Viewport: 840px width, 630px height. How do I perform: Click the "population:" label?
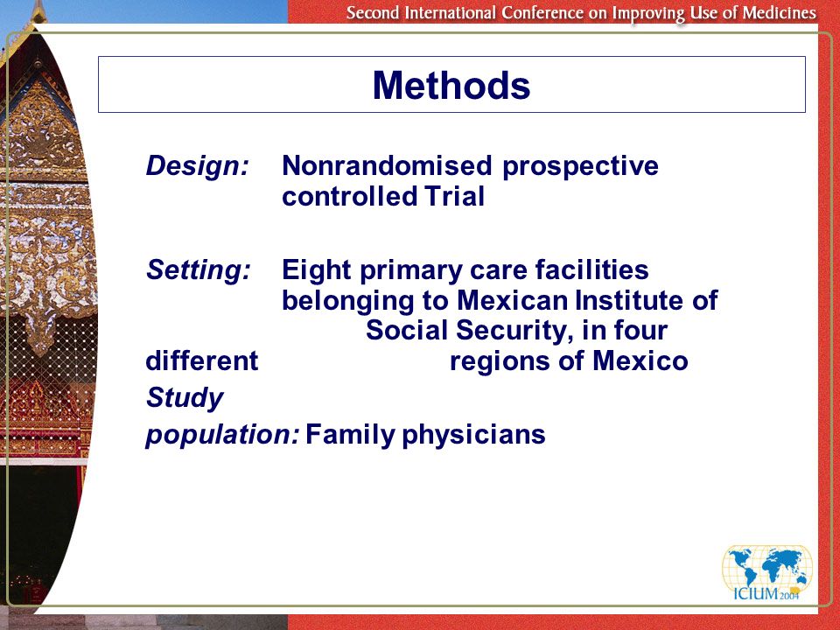click(x=222, y=435)
